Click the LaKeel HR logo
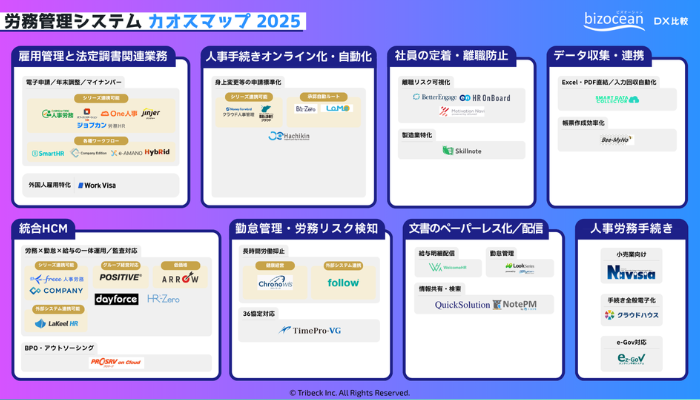 coord(56,323)
